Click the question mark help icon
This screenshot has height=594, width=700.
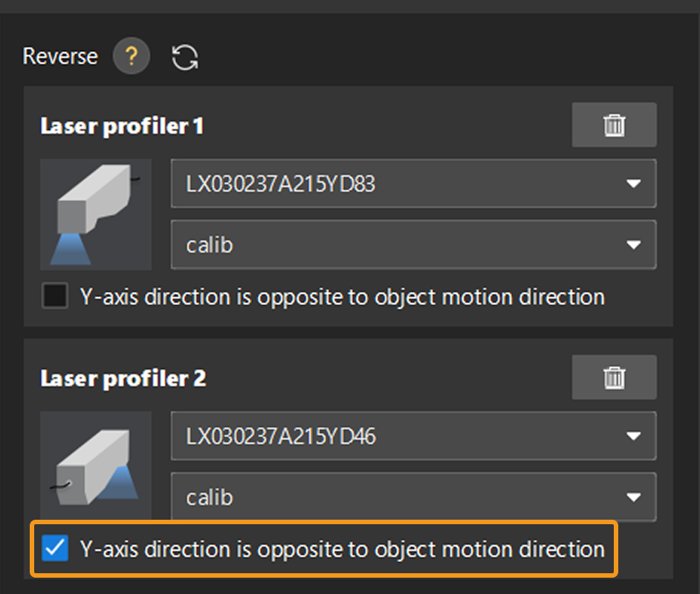click(x=132, y=56)
